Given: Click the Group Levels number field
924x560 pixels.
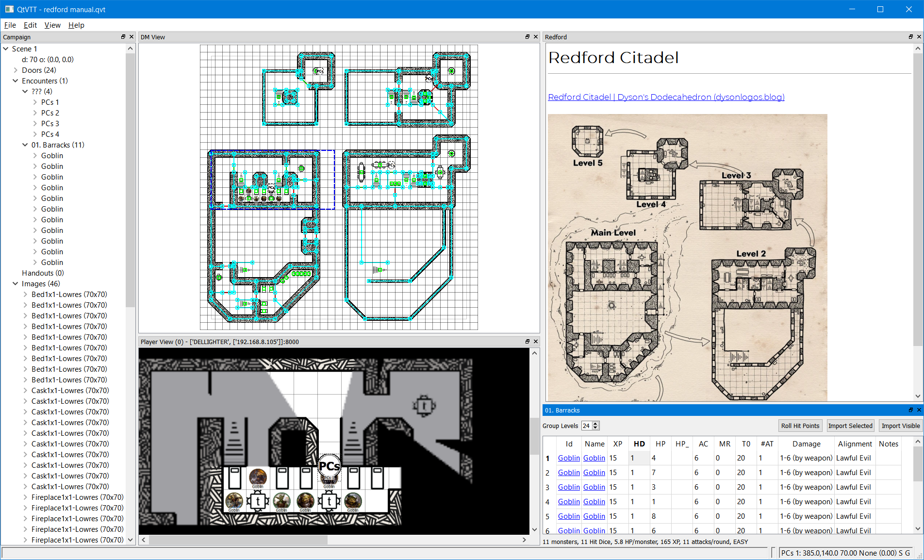Looking at the screenshot, I should [587, 426].
